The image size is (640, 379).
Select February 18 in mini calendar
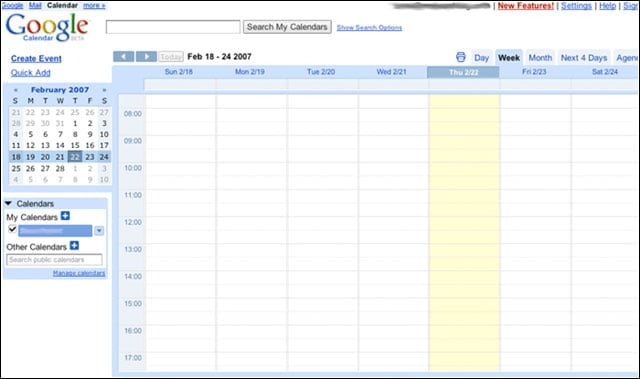(16, 157)
